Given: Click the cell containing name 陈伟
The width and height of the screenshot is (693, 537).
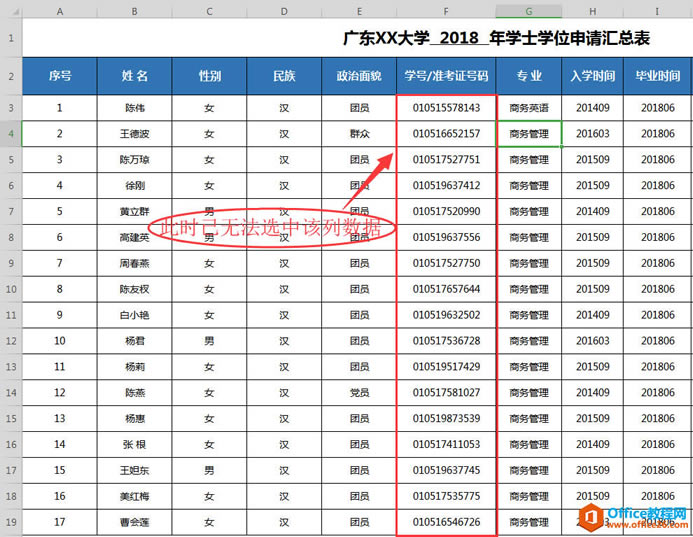Looking at the screenshot, I should (x=134, y=107).
